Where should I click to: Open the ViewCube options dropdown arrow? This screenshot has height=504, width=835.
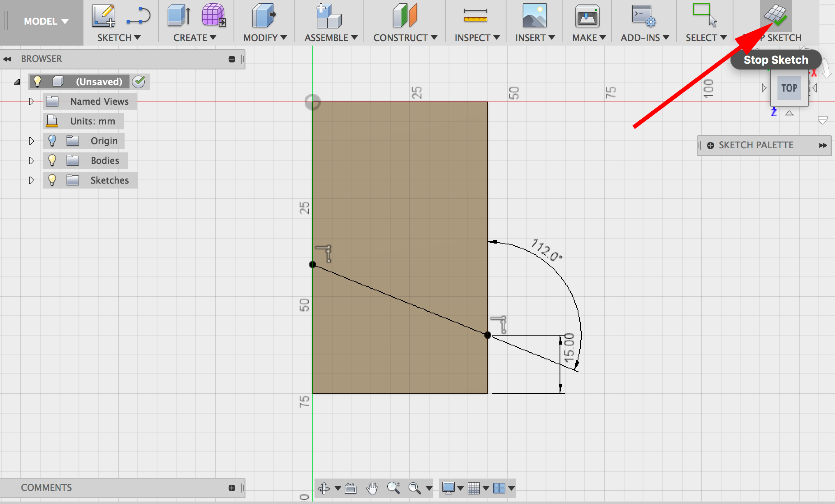[x=822, y=120]
